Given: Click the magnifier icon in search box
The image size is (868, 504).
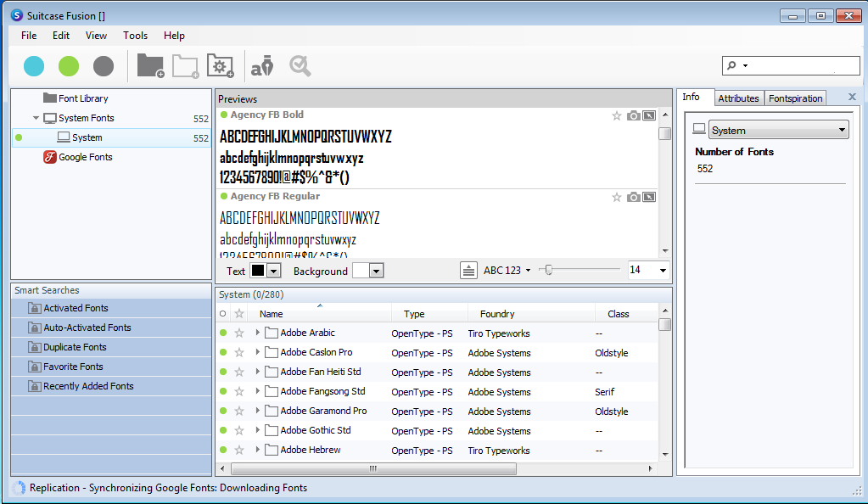Looking at the screenshot, I should [x=732, y=65].
